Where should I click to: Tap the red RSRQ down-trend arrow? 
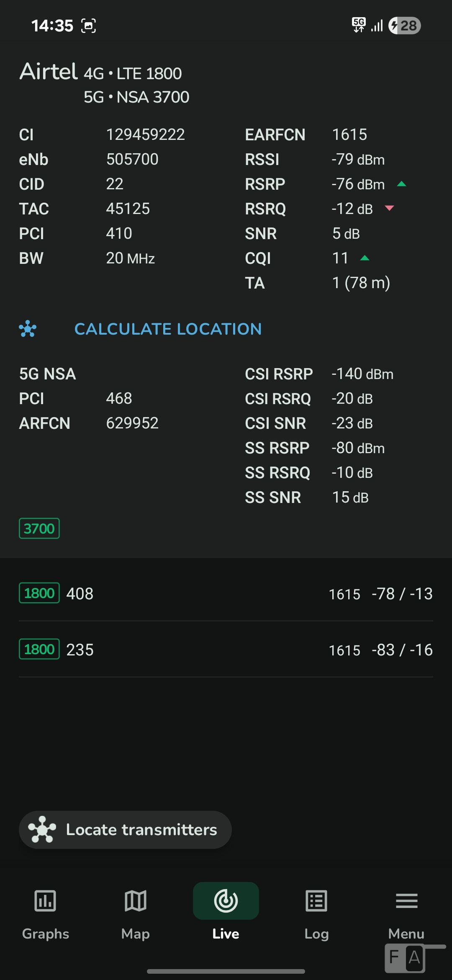tap(389, 208)
